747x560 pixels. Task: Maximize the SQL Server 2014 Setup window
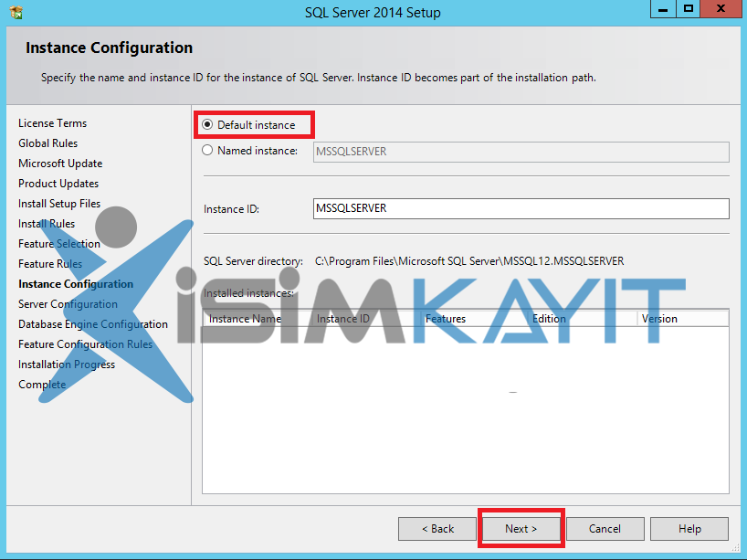688,9
